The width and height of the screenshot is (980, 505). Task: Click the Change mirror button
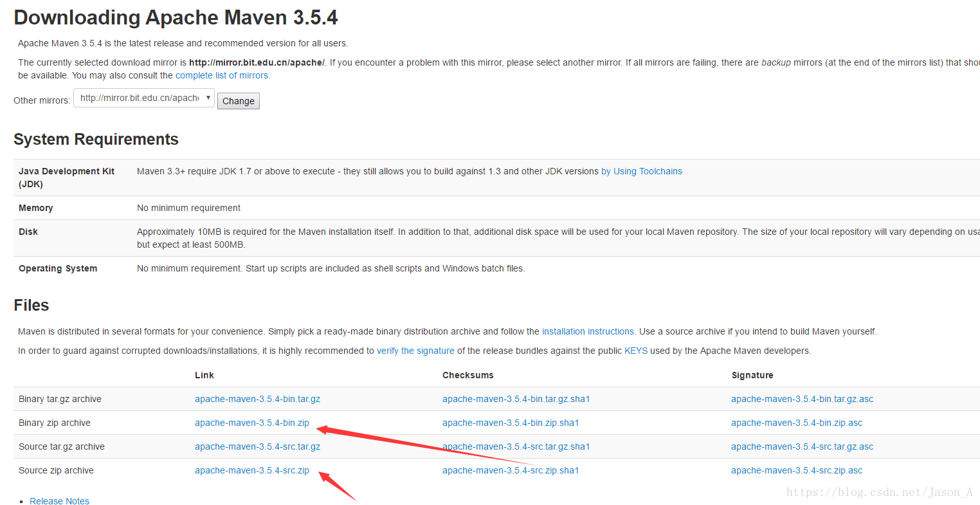[239, 101]
